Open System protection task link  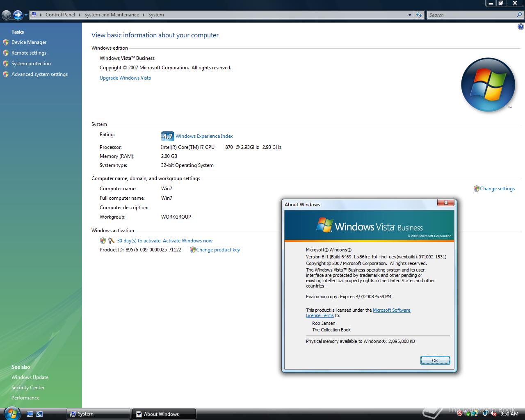pos(31,64)
